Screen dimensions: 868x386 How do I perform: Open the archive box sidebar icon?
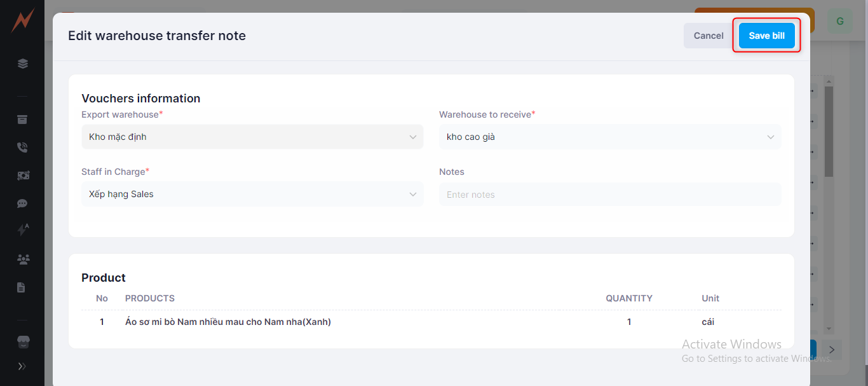[22, 120]
